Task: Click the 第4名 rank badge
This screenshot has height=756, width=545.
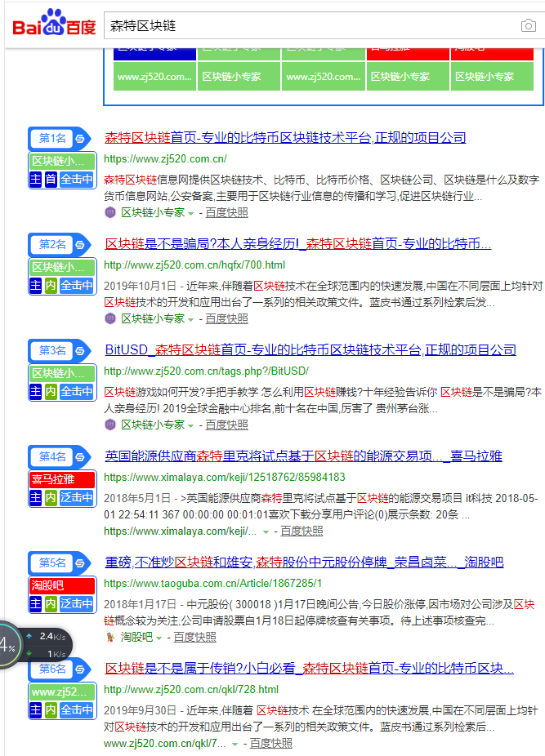Action: click(51, 457)
